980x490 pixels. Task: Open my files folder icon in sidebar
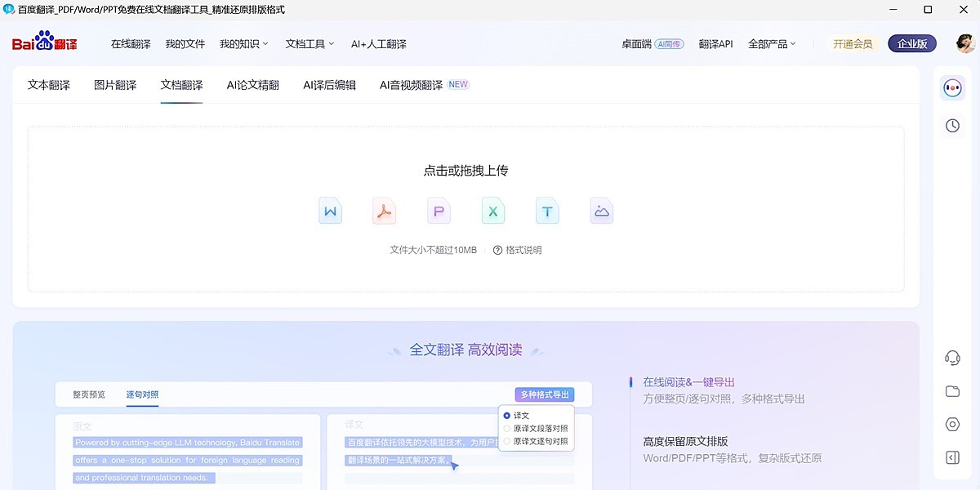pyautogui.click(x=951, y=390)
